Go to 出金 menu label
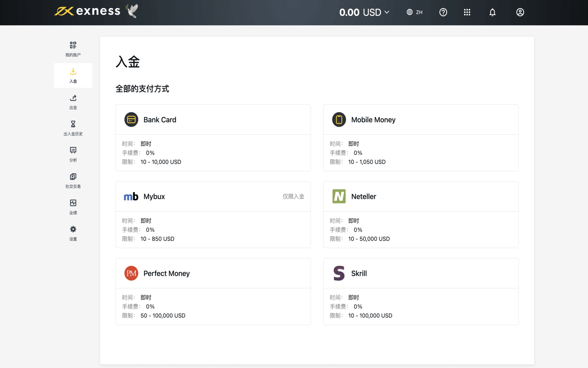This screenshot has height=368, width=588. (x=73, y=108)
